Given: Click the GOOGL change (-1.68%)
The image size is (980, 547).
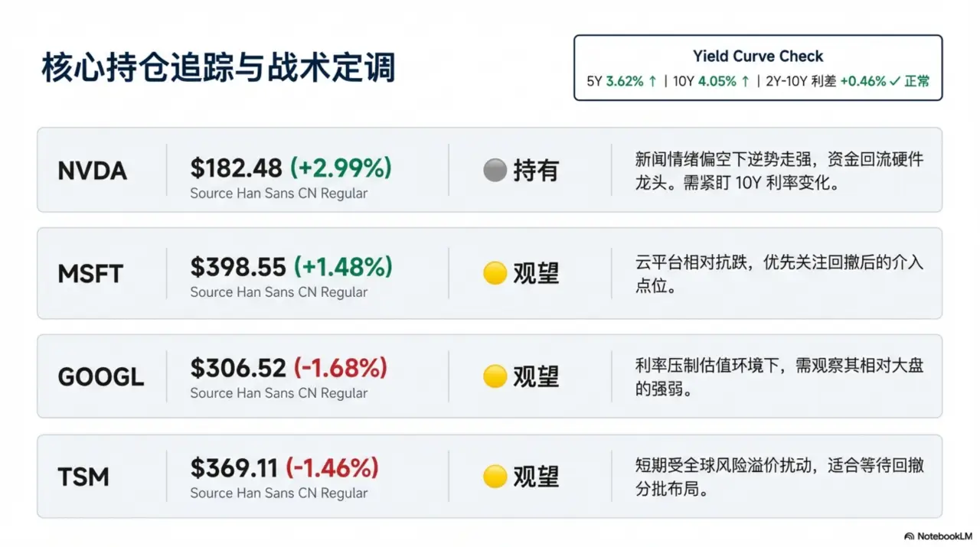Looking at the screenshot, I should [341, 368].
